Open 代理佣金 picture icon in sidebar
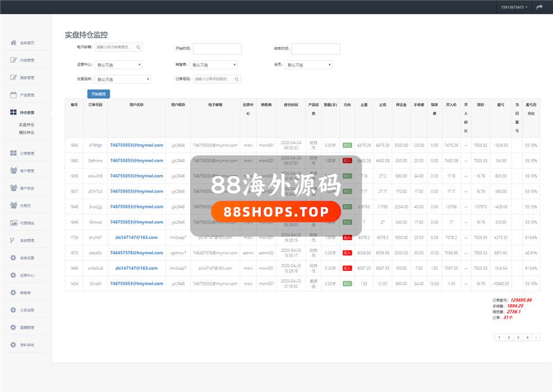This screenshot has width=553, height=392. [13, 223]
